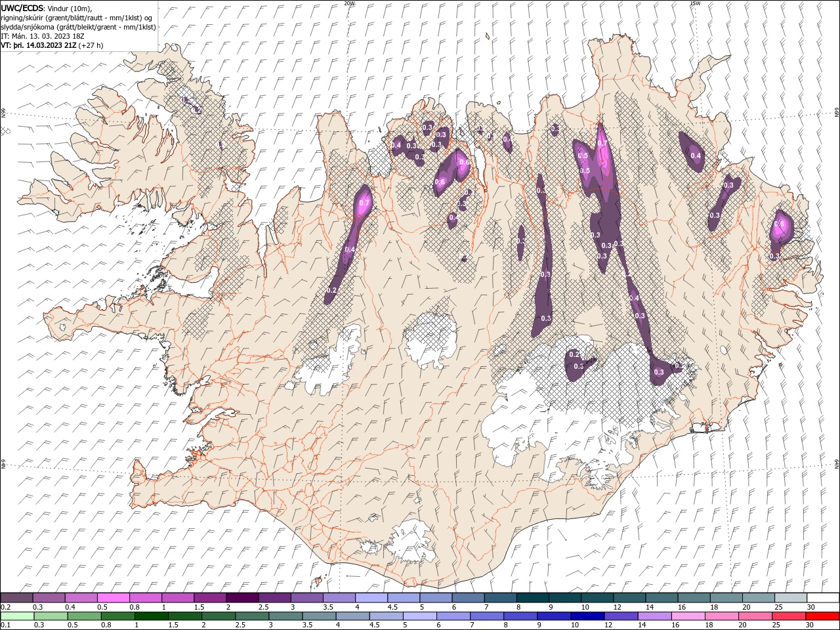Select the dark green rain swatch between 1 and 1.5

click(152, 616)
